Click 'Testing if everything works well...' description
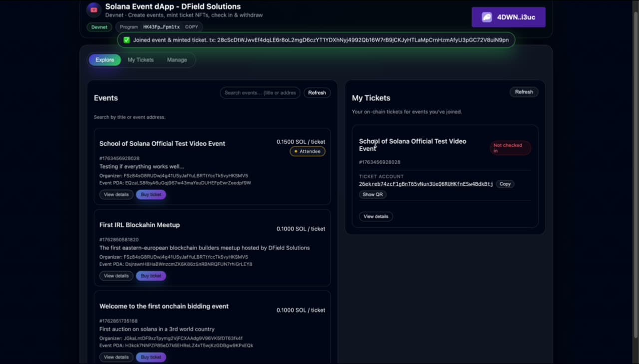The width and height of the screenshot is (639, 364). [x=142, y=167]
